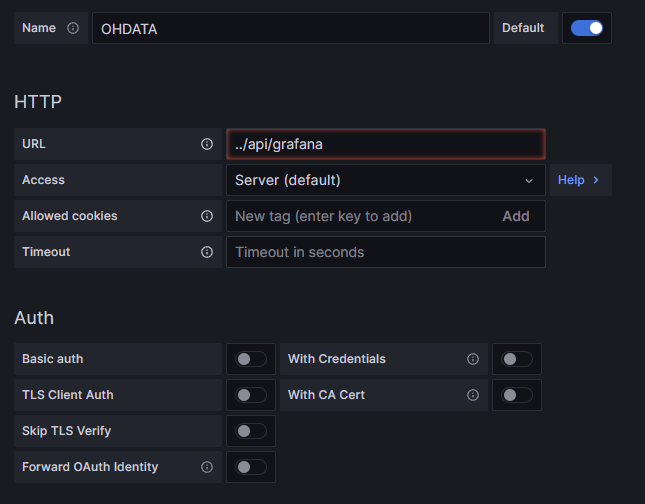This screenshot has height=504, width=645.
Task: Click the URL field info icon
Action: coord(207,144)
